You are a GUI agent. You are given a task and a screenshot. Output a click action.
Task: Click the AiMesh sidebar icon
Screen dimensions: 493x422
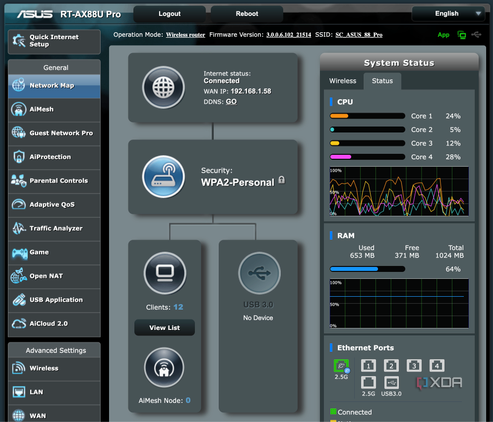(x=19, y=109)
